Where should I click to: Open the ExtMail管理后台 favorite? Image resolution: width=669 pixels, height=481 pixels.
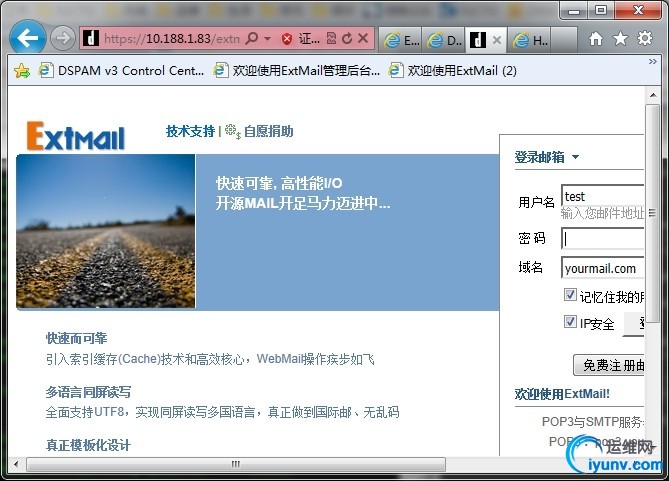pos(297,70)
